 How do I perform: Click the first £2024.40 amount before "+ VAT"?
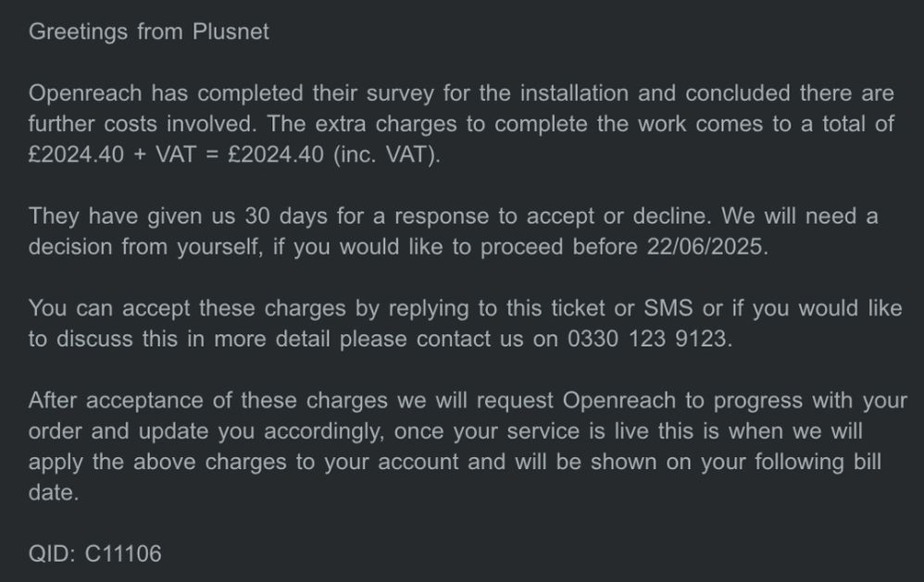click(76, 155)
